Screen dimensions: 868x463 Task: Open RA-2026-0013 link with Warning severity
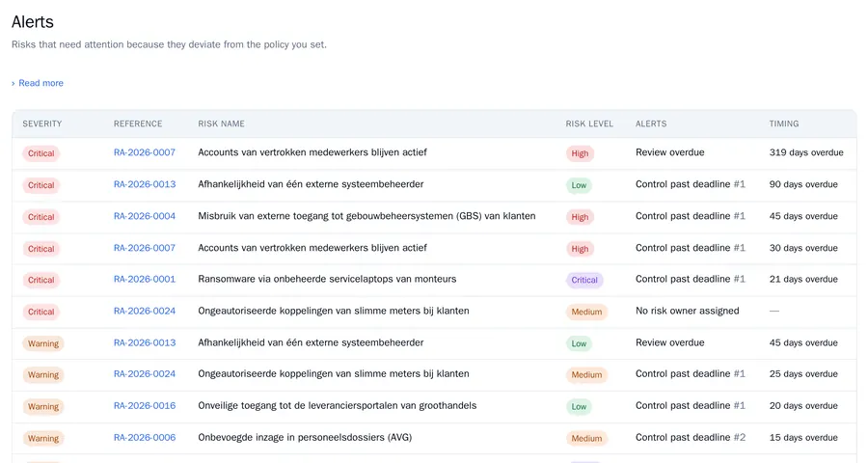(x=145, y=342)
